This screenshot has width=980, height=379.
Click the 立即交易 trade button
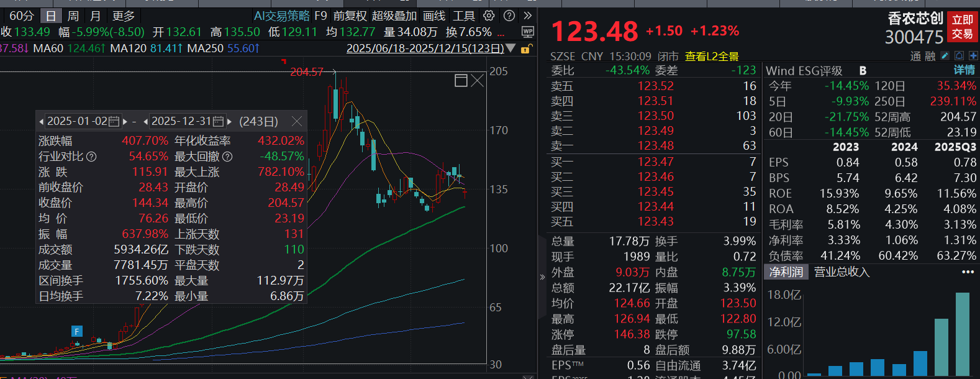point(963,27)
